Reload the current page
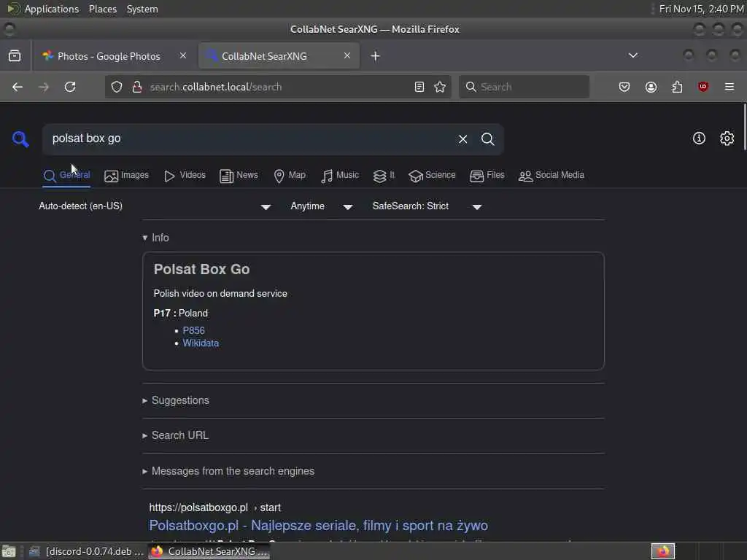The width and height of the screenshot is (747, 560). (x=70, y=87)
